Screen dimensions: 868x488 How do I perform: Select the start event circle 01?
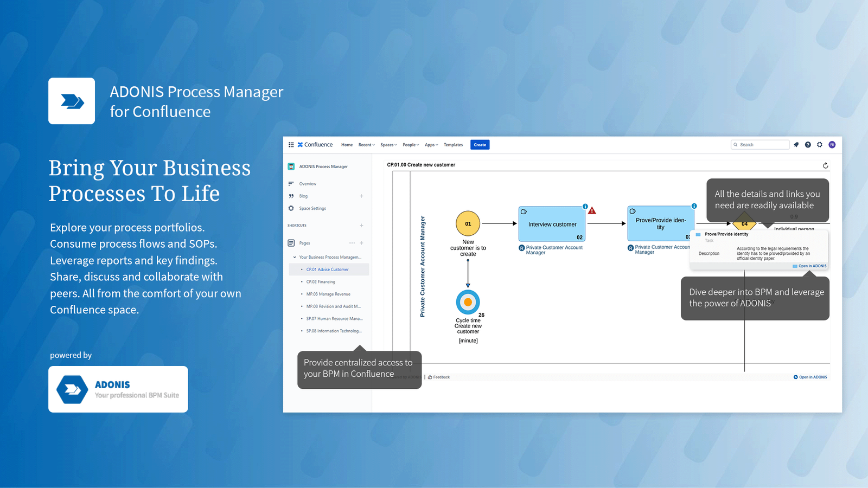[x=468, y=223]
